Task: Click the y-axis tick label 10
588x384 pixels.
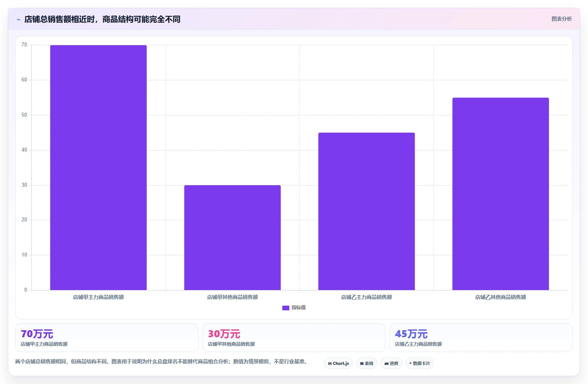Action: (x=24, y=255)
